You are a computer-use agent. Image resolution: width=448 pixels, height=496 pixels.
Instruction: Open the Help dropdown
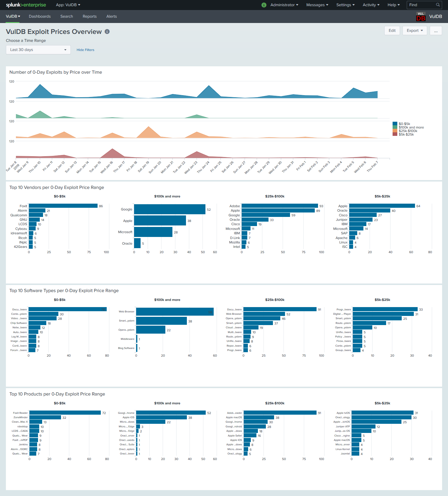(393, 5)
